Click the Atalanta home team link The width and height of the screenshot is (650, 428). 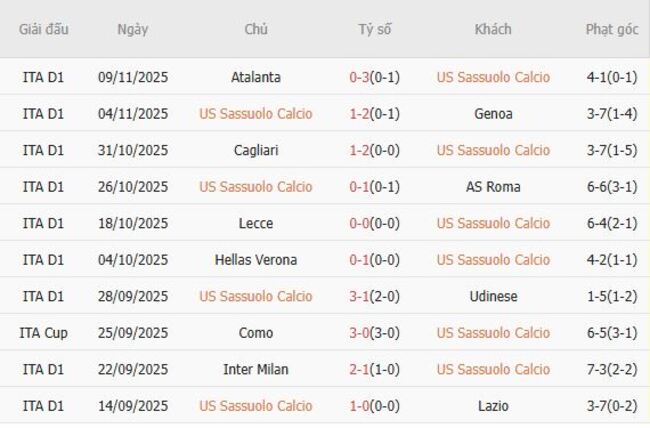point(255,77)
